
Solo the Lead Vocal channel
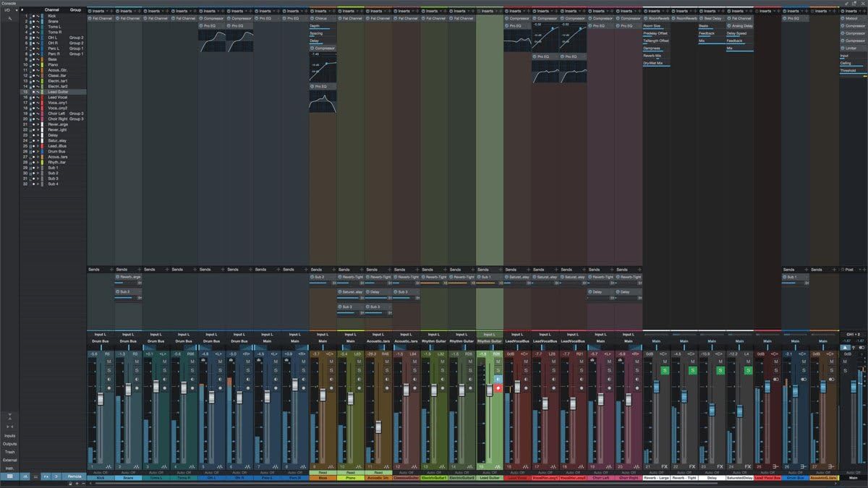tap(526, 370)
